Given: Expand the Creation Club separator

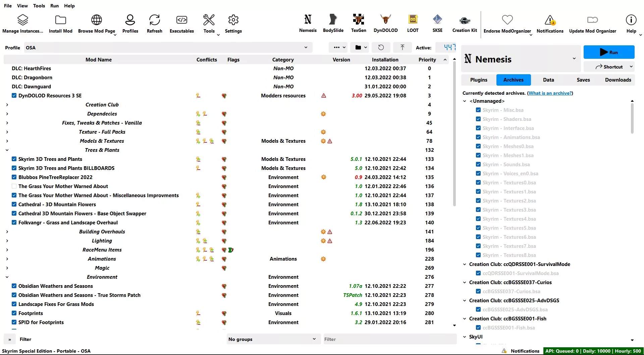Looking at the screenshot, I should [x=7, y=105].
